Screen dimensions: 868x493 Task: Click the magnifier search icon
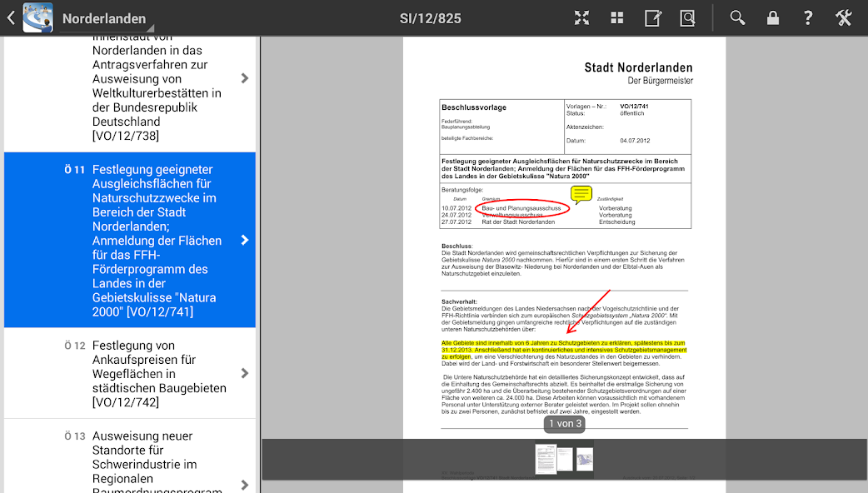(737, 18)
